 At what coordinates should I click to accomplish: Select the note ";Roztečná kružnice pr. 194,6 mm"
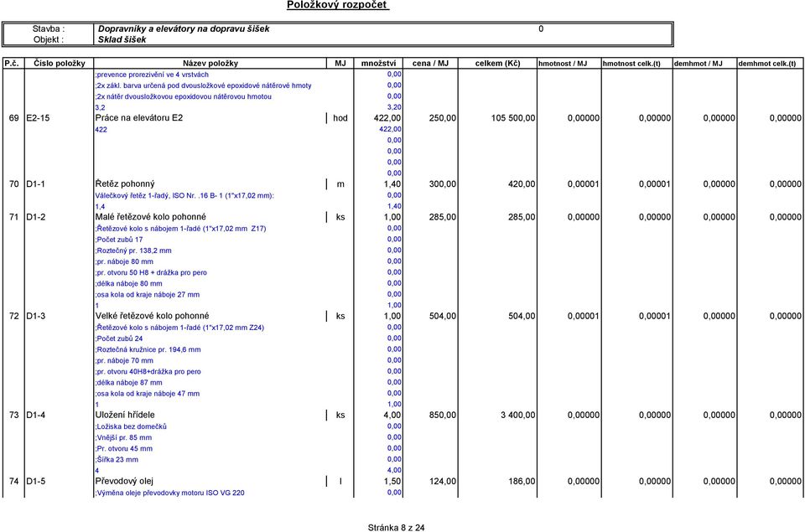(148, 350)
